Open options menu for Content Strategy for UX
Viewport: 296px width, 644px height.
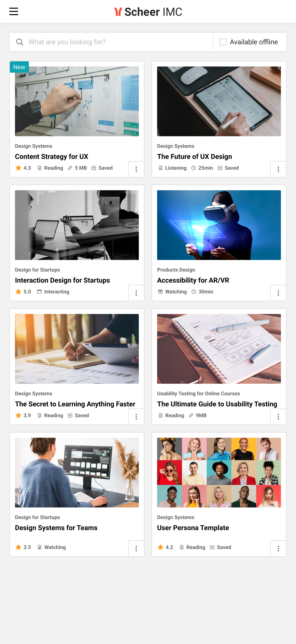(x=136, y=169)
